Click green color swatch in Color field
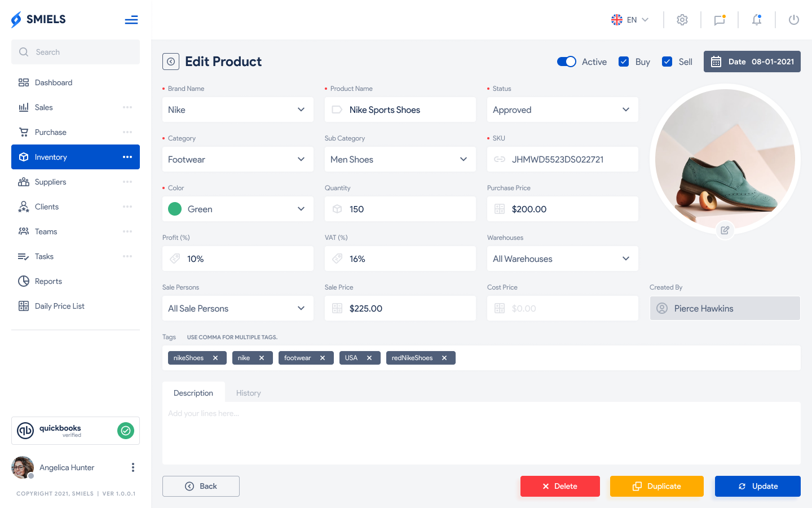Screen dimensions: 812x508 (x=175, y=209)
